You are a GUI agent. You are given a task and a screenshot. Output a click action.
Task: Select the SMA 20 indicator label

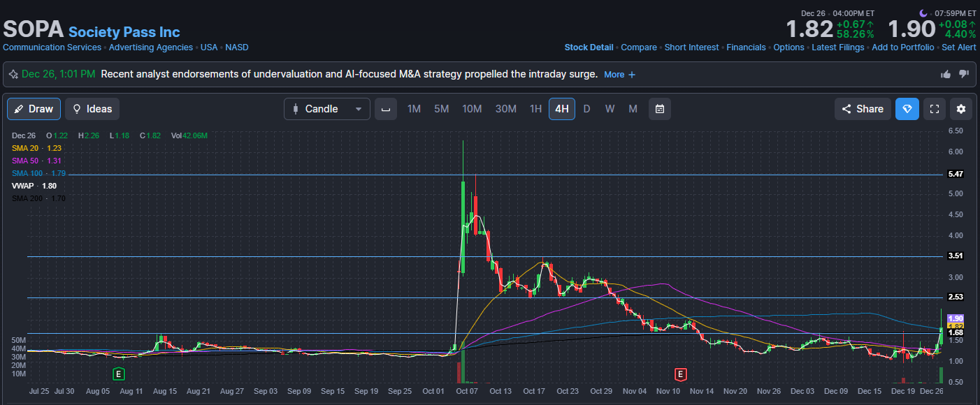37,148
